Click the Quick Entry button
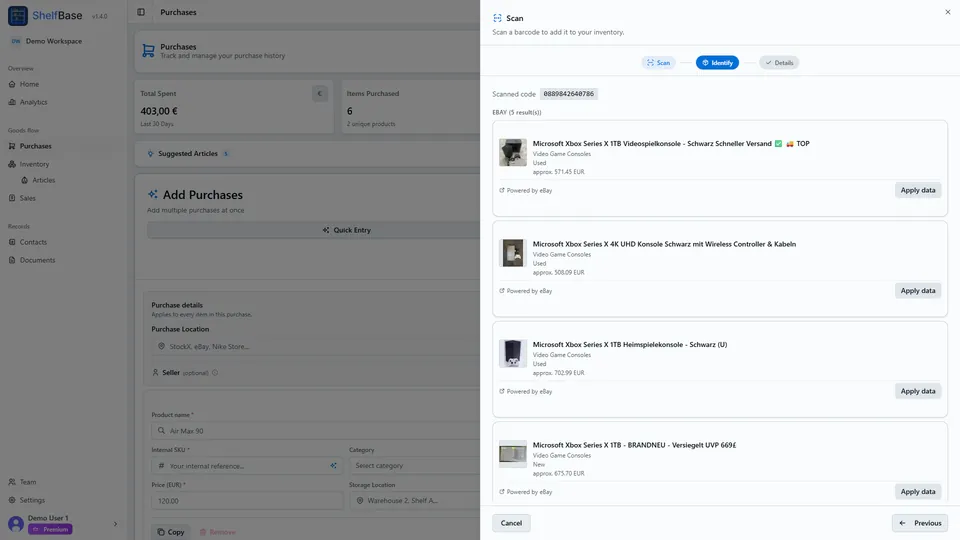 point(313,230)
